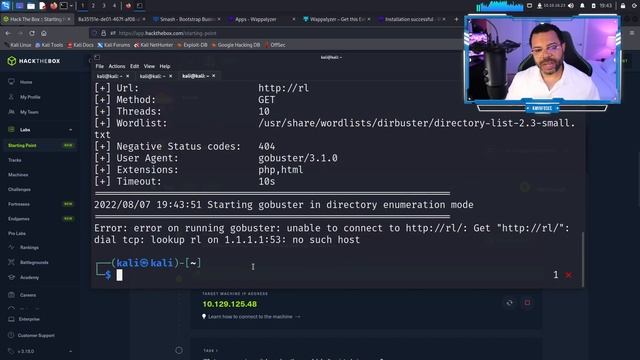
Task: Open the terminal Actions menu
Action: 117,66
